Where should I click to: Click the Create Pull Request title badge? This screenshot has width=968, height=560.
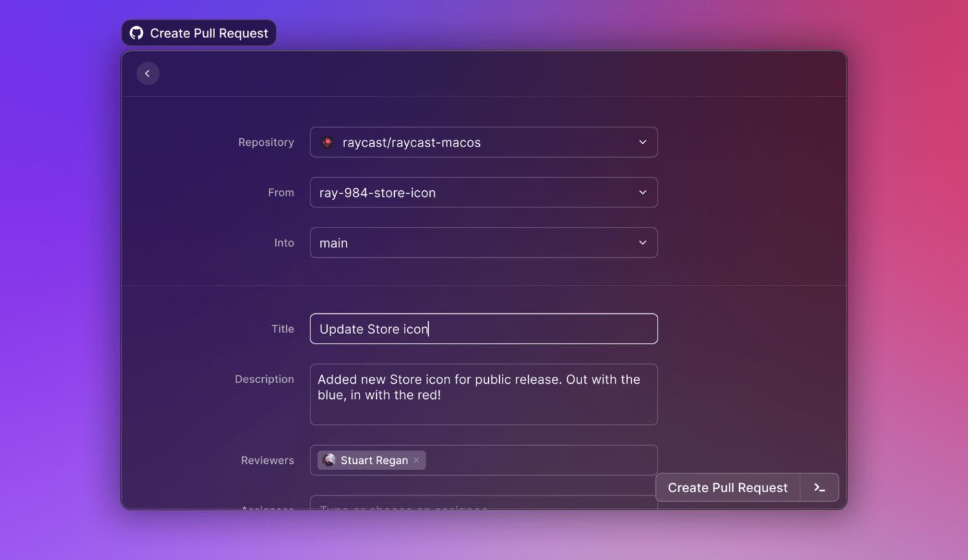pyautogui.click(x=199, y=33)
